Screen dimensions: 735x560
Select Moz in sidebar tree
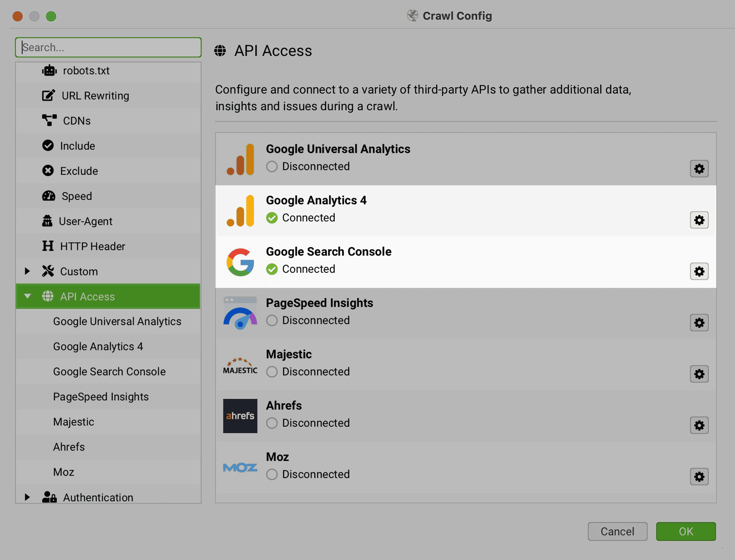tap(108, 472)
